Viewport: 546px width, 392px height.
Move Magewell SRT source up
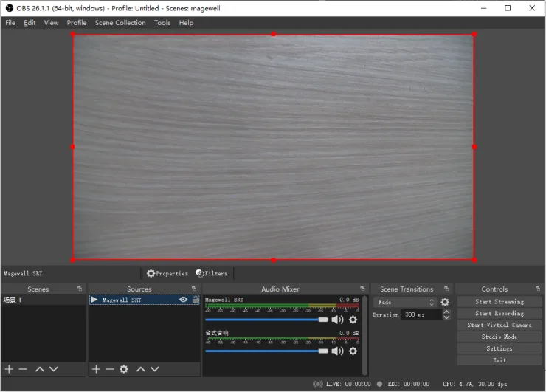click(x=141, y=369)
